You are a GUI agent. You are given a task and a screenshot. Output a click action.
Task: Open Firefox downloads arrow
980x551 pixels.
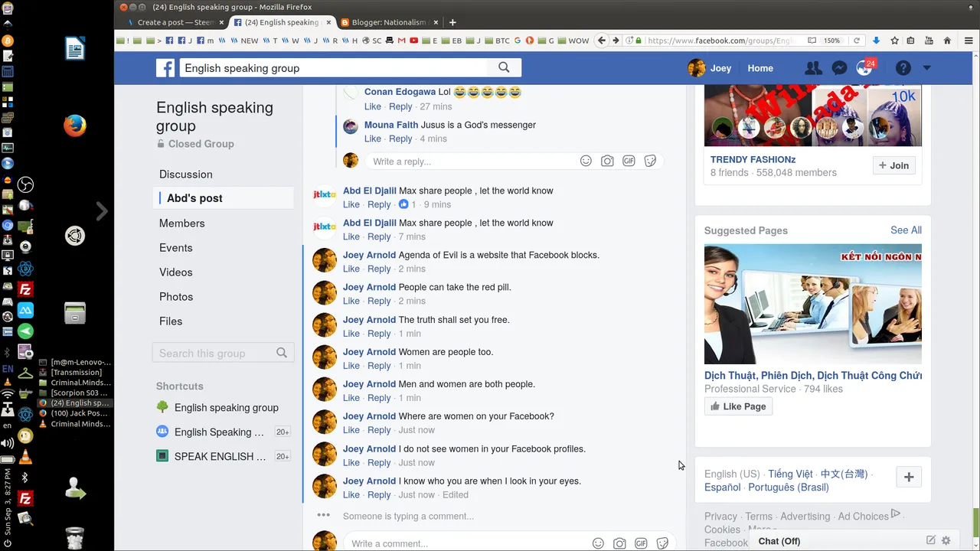click(x=877, y=41)
